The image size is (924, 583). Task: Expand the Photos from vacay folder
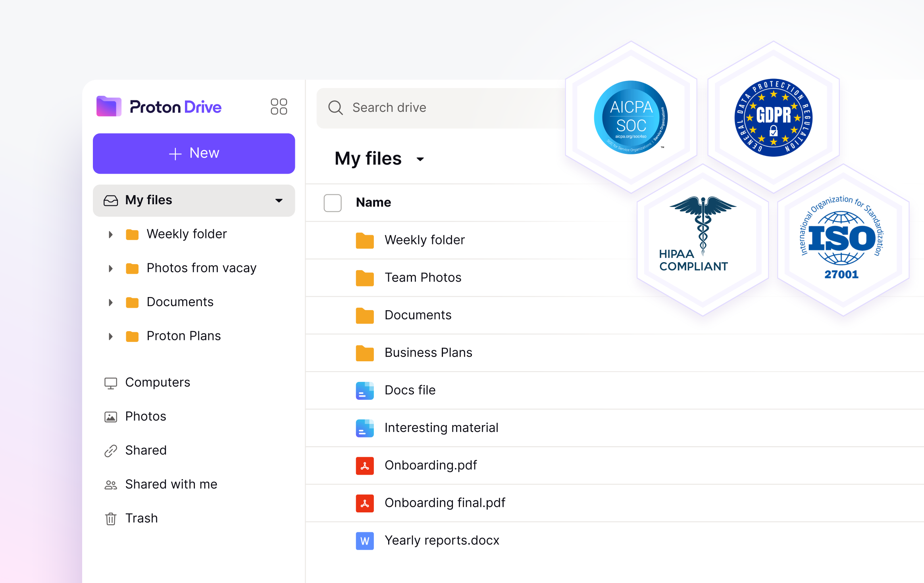click(111, 268)
